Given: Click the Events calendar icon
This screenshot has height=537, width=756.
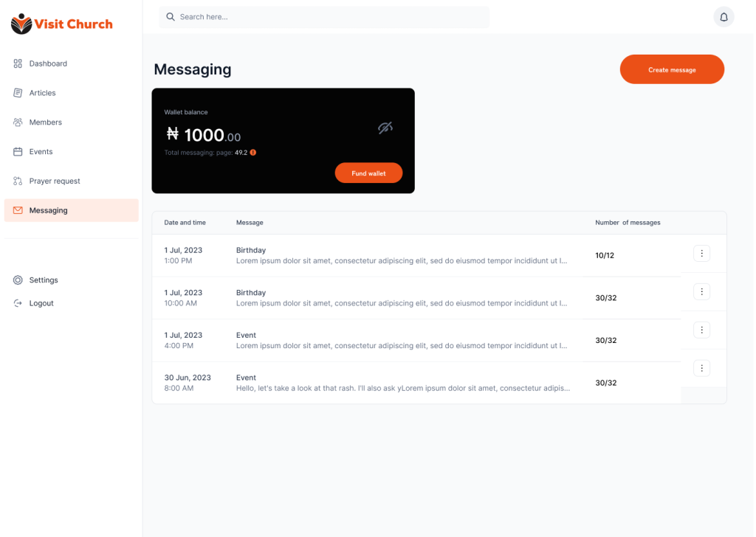Looking at the screenshot, I should [x=18, y=152].
